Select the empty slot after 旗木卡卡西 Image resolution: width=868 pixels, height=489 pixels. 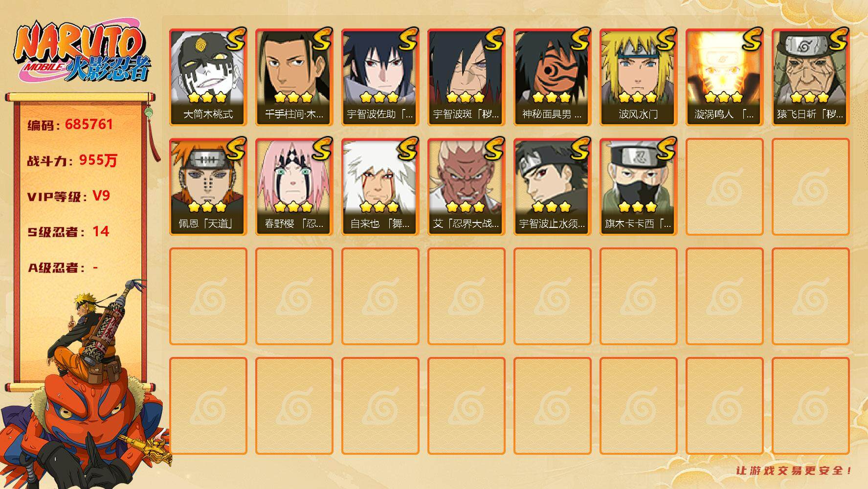click(725, 187)
